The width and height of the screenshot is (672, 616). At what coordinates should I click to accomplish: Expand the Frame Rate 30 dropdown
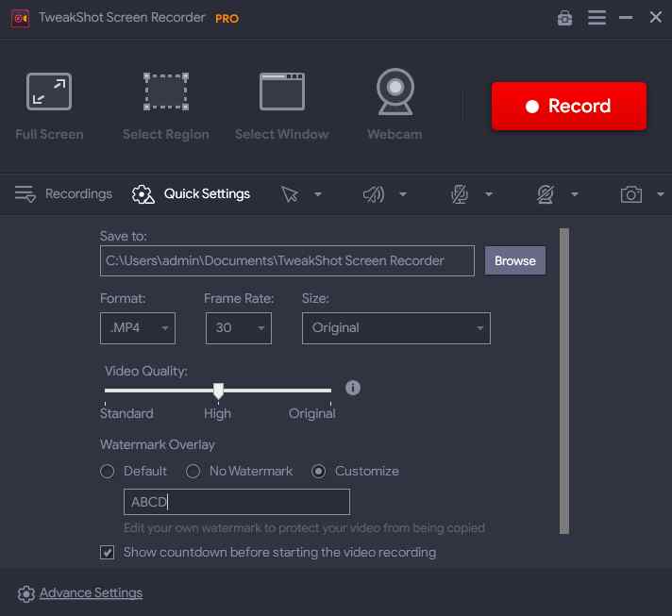pos(238,328)
